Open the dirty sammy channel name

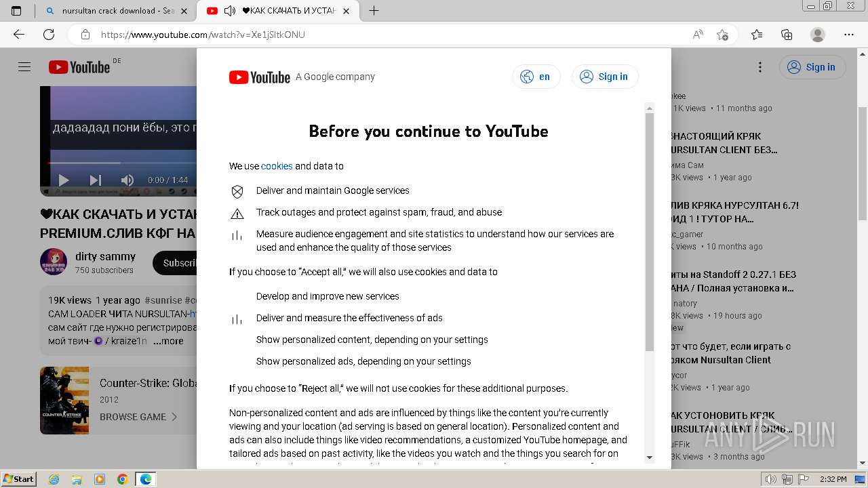point(105,257)
